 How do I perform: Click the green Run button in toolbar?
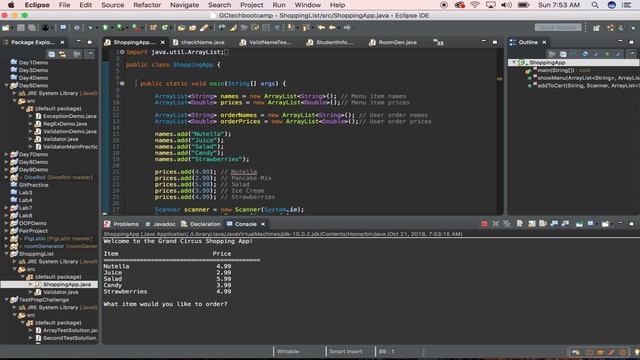click(105, 27)
